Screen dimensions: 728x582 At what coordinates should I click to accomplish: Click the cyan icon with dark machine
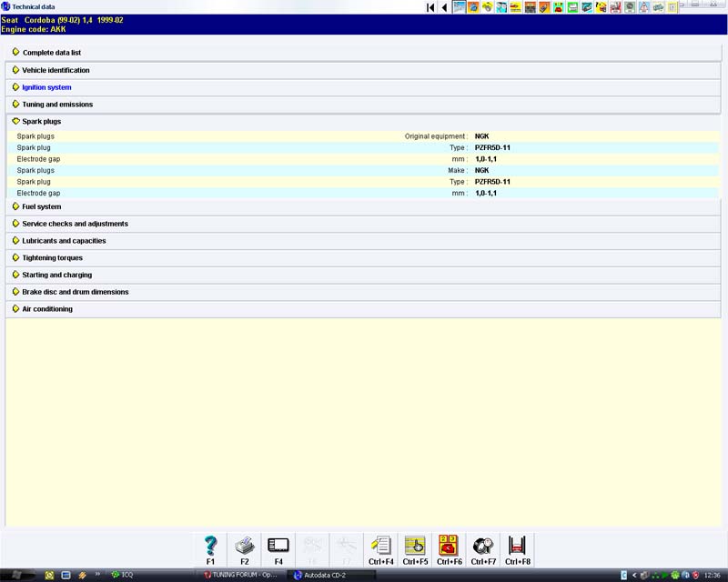tap(587, 7)
